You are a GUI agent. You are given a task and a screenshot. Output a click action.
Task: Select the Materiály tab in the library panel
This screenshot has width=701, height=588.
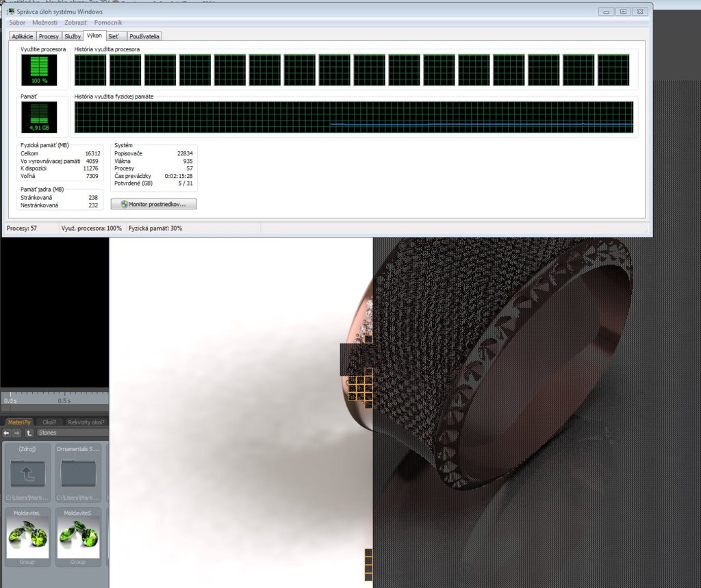[19, 422]
